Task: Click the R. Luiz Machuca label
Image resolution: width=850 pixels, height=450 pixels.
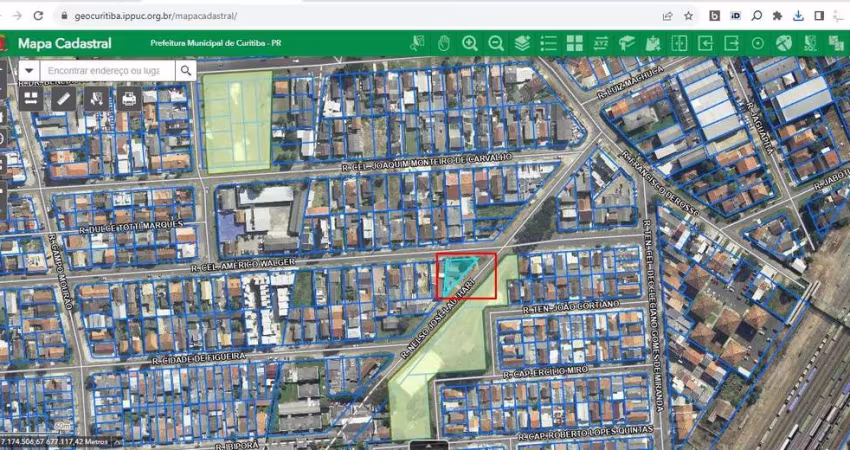Action: [629, 82]
